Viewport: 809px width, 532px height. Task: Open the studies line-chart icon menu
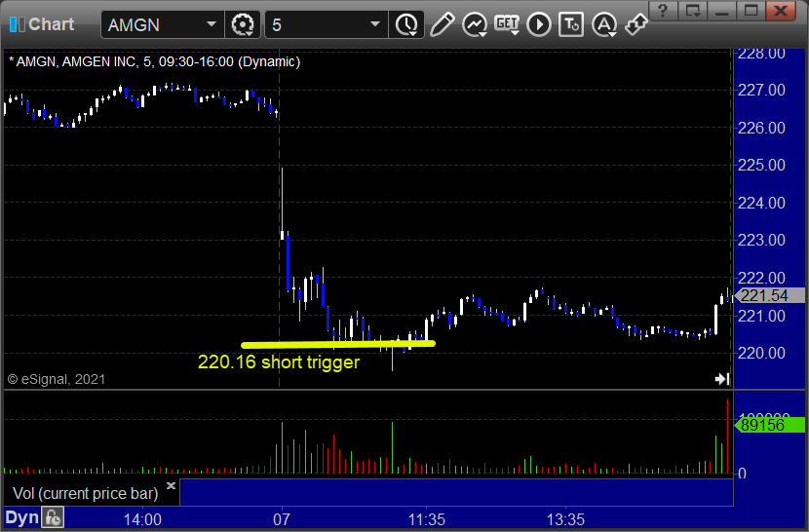[474, 24]
